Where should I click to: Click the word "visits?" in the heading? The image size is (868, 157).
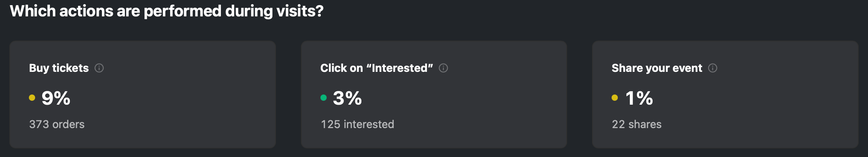coord(300,11)
